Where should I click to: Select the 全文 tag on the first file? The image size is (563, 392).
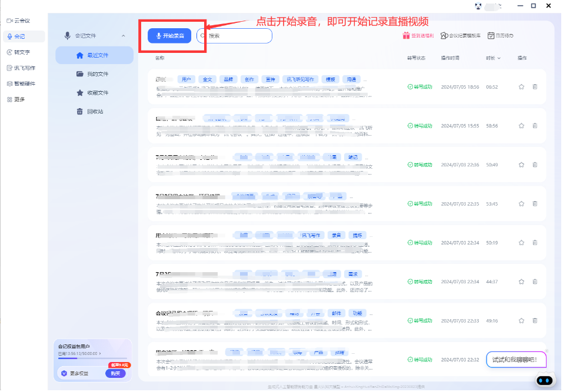207,79
